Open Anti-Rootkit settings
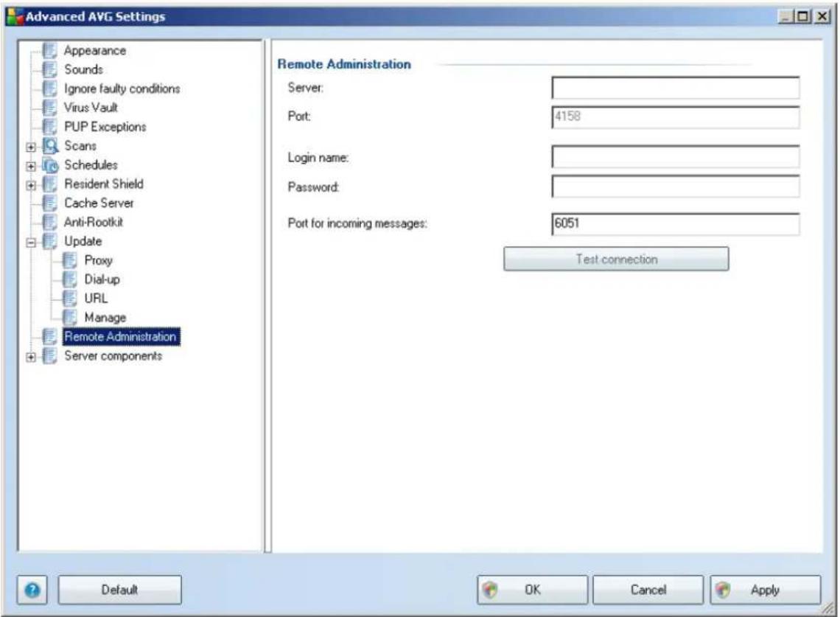Image resolution: width=840 pixels, height=617 pixels. pyautogui.click(x=94, y=223)
